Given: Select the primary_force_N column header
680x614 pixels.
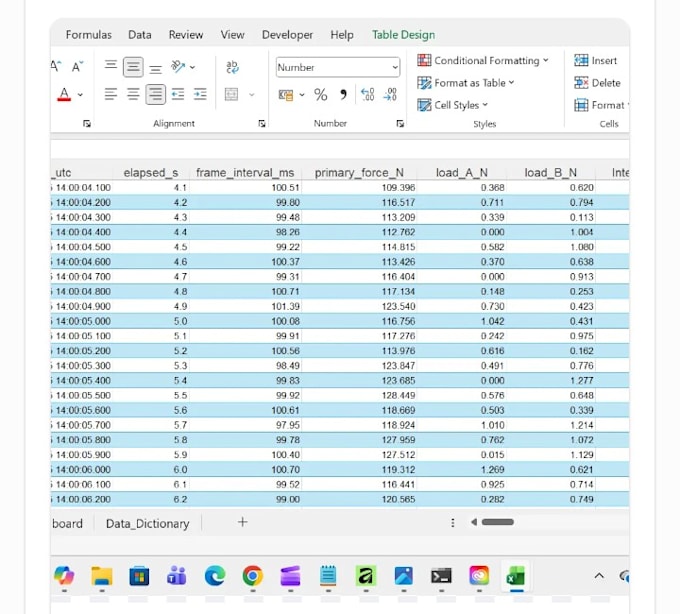Looking at the screenshot, I should pyautogui.click(x=359, y=173).
